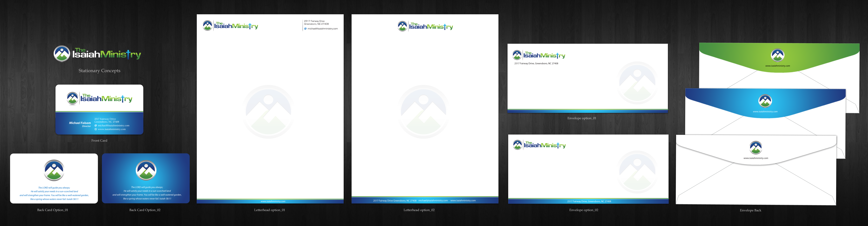Click the Envelope option_02 caption

584,210
